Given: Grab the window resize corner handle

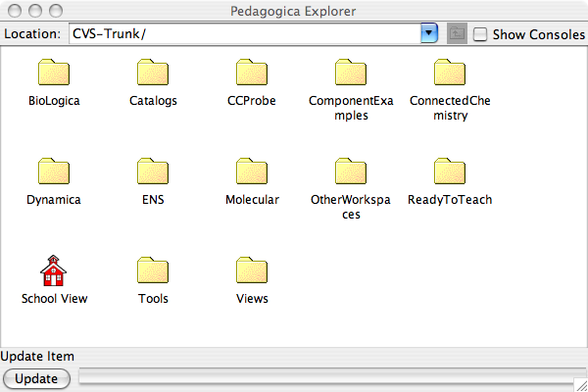Looking at the screenshot, I should click(581, 385).
